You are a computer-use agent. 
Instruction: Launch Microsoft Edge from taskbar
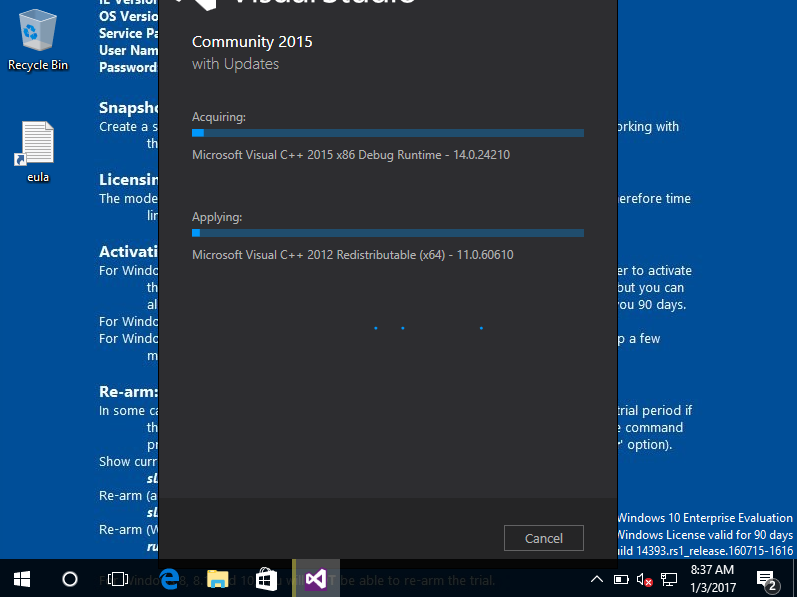coord(169,579)
